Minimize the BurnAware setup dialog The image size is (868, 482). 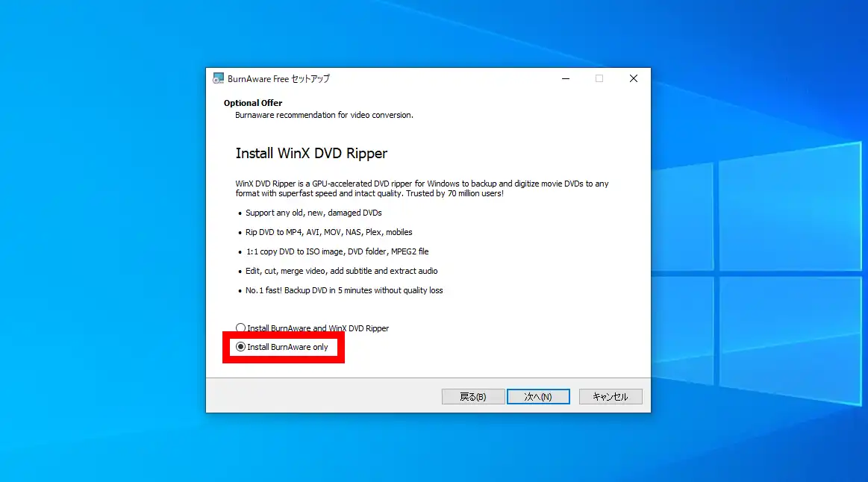[x=564, y=78]
